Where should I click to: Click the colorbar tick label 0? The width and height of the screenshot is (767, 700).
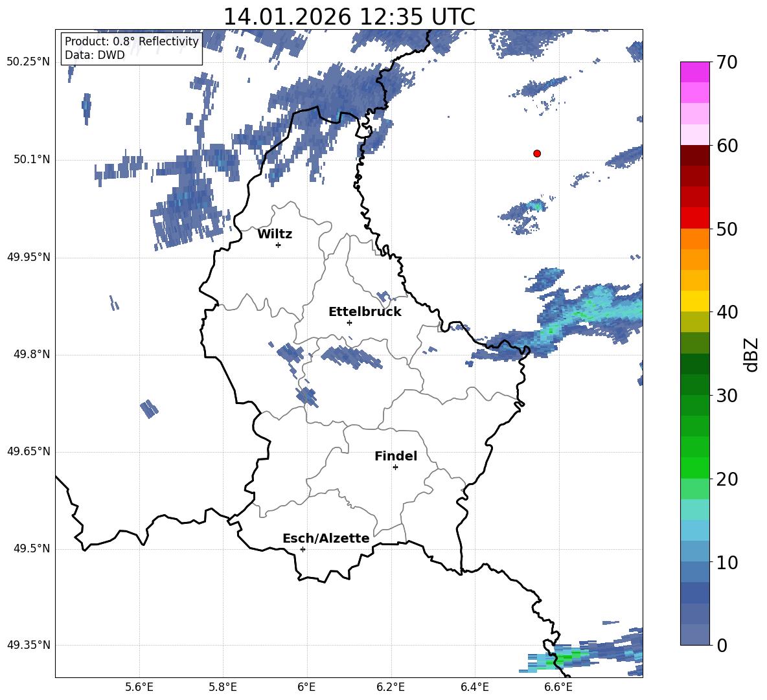722,646
